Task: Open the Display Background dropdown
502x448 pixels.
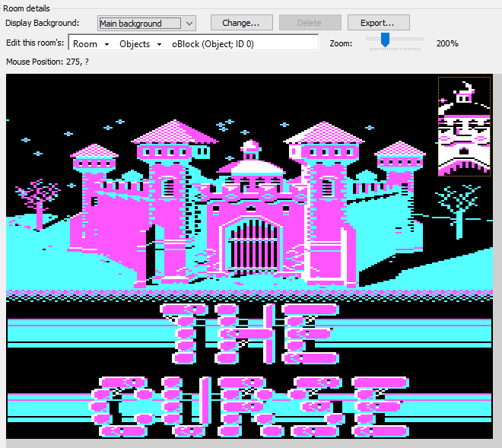Action: pos(147,24)
